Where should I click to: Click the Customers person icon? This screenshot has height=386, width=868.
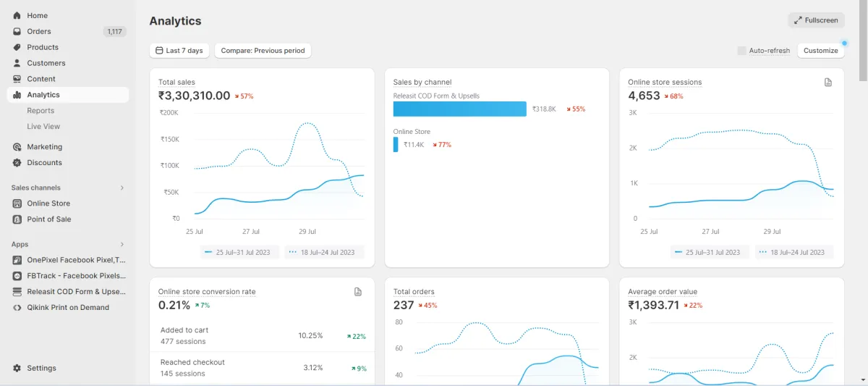[17, 63]
